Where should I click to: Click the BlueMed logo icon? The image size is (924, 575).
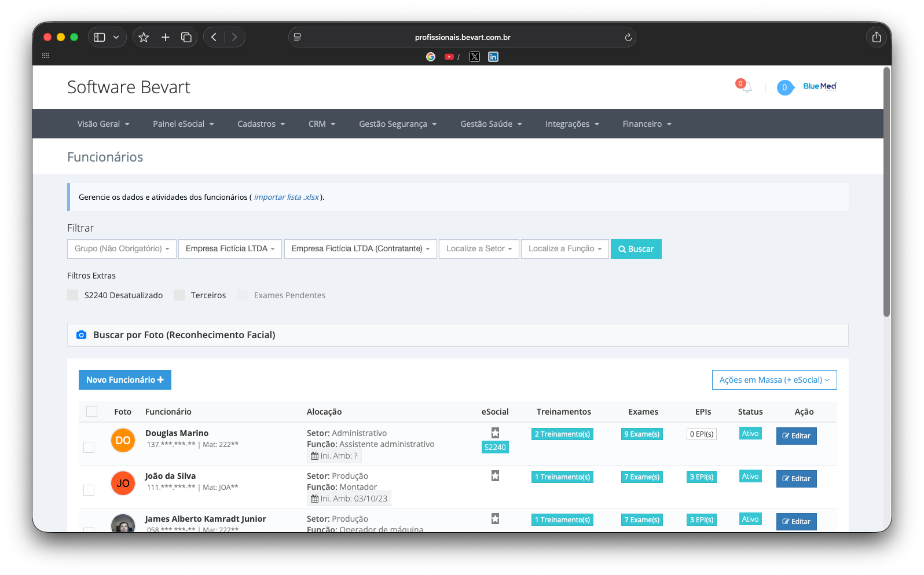point(819,86)
